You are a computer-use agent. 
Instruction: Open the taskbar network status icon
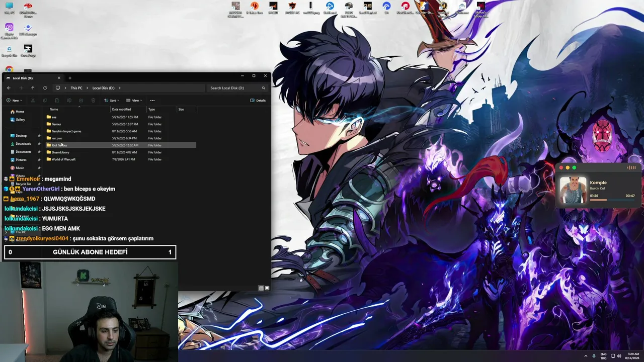point(612,356)
